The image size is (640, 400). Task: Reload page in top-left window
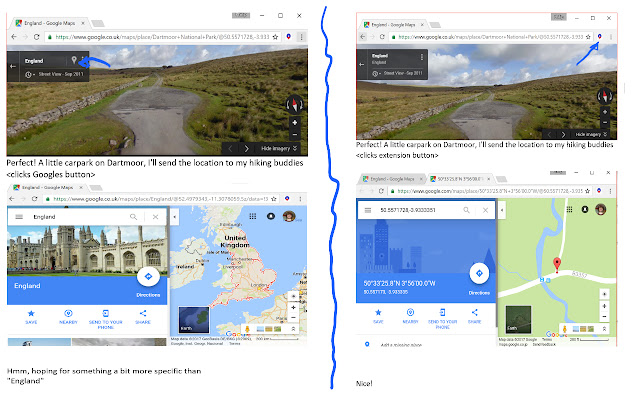(x=36, y=37)
